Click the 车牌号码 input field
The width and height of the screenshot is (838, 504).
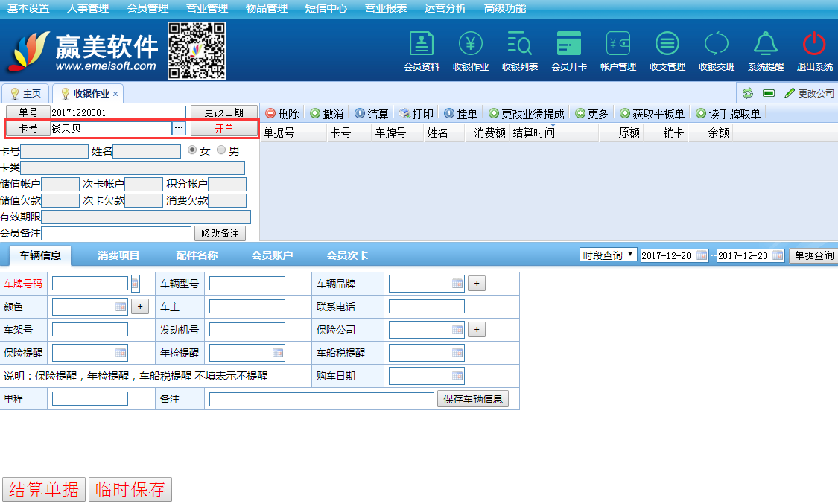(90, 284)
